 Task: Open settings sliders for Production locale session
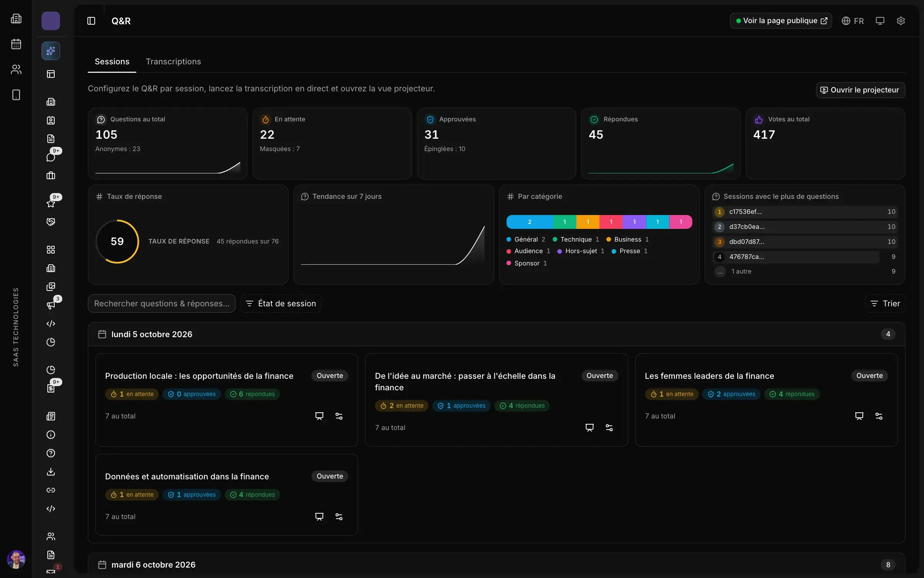click(x=339, y=416)
